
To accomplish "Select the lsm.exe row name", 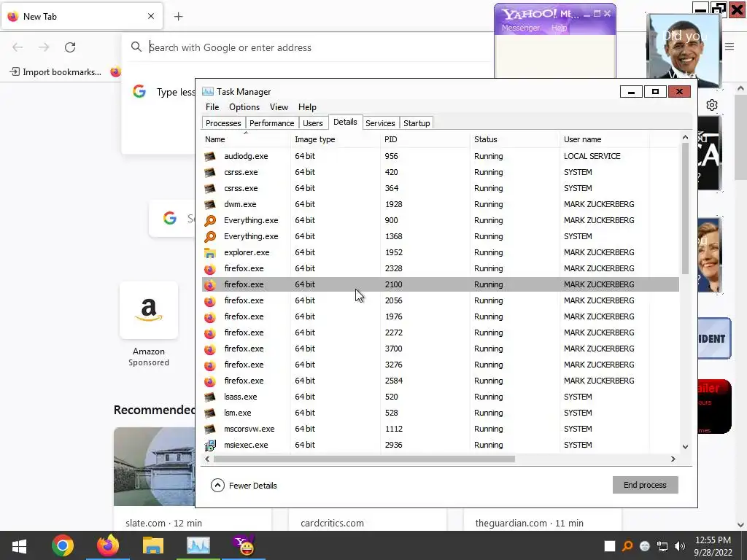I will coord(237,413).
